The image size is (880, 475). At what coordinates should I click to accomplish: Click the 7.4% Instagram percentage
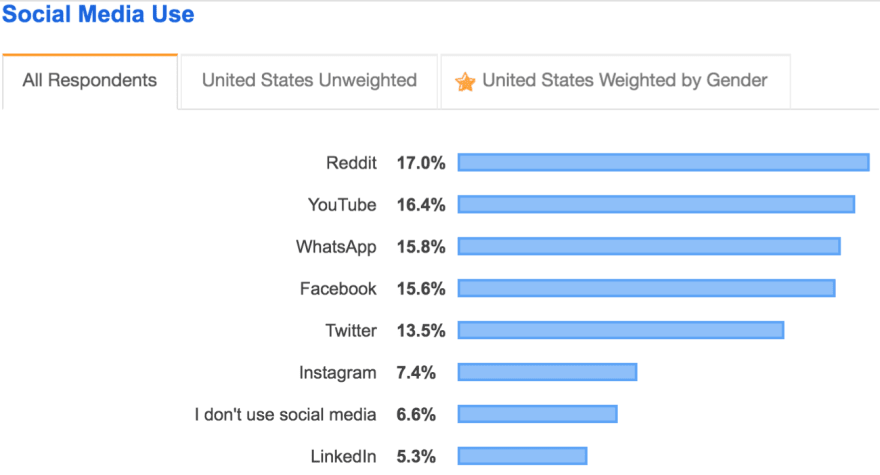[416, 372]
